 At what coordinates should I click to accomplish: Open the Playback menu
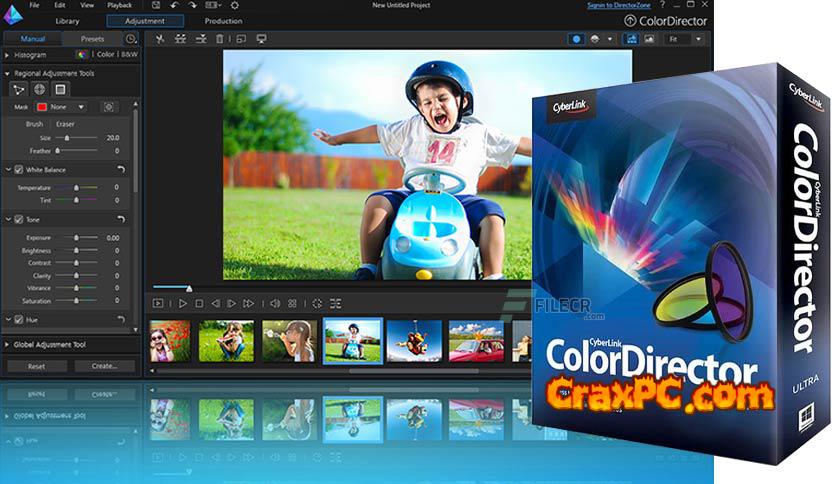(x=119, y=6)
